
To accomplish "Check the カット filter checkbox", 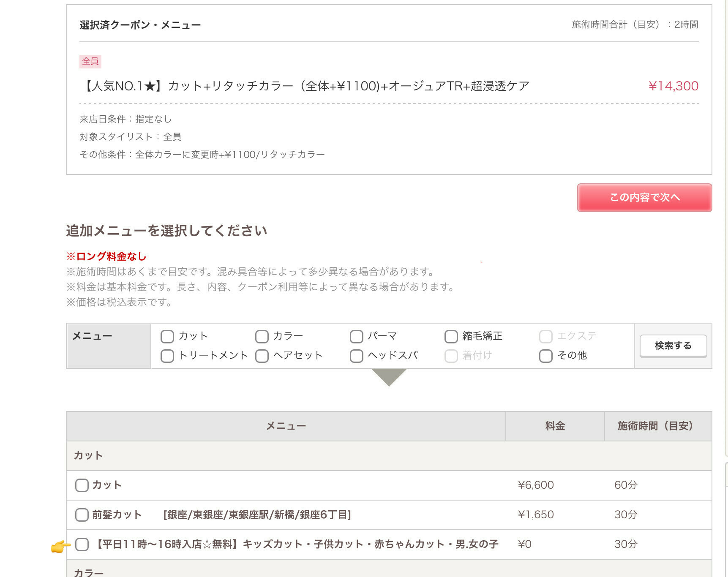I will tap(167, 336).
